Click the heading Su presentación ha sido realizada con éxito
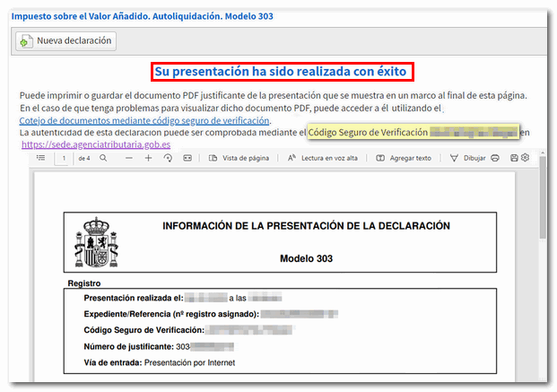557x392 pixels. (x=280, y=72)
